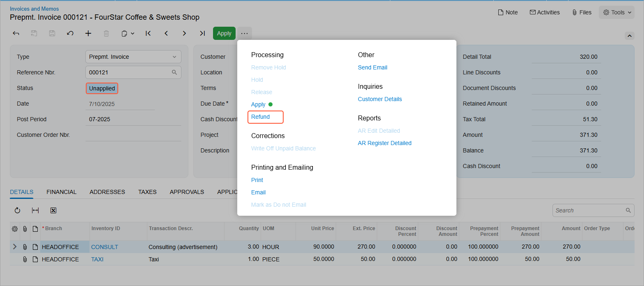Image resolution: width=644 pixels, height=286 pixels.
Task: Click the grid Search input field
Action: click(589, 210)
